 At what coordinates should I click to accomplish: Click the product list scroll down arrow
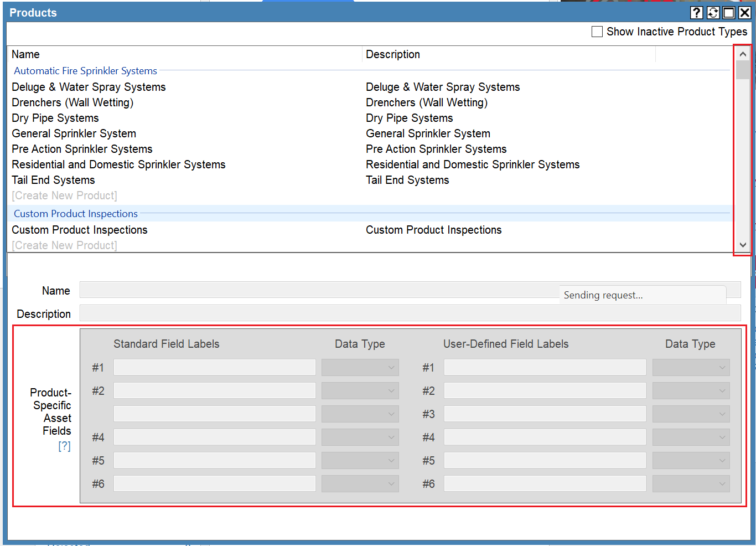coord(743,245)
